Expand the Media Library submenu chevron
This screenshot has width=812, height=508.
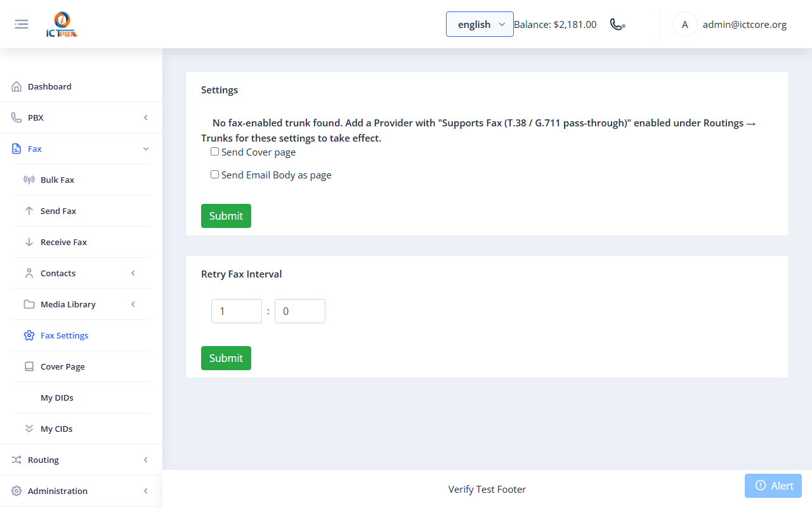[x=133, y=304]
